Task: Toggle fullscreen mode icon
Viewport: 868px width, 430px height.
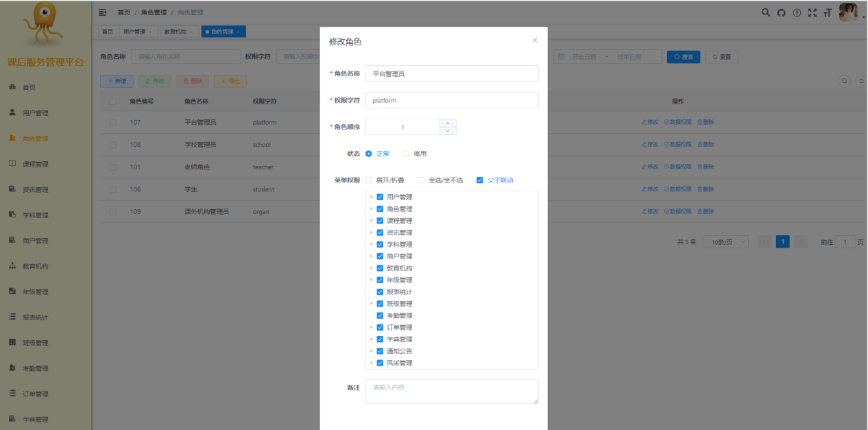Action: coord(812,12)
